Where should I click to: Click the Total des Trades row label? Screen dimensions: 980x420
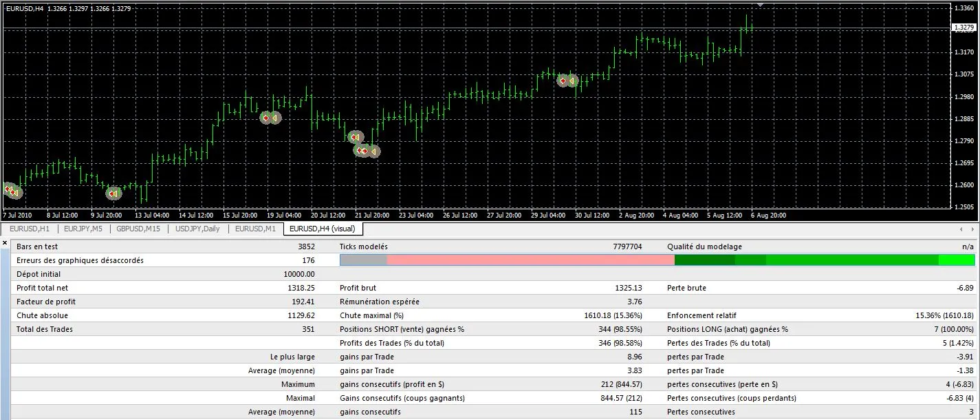[45, 329]
